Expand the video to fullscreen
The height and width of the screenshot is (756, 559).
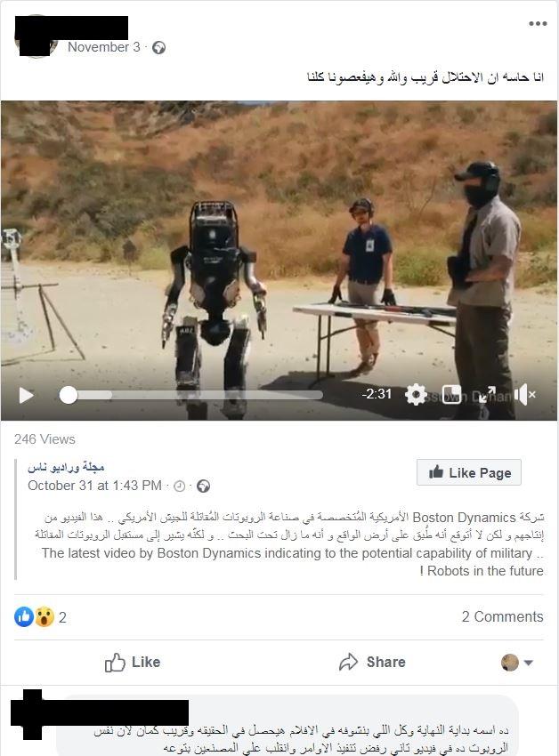tap(487, 395)
